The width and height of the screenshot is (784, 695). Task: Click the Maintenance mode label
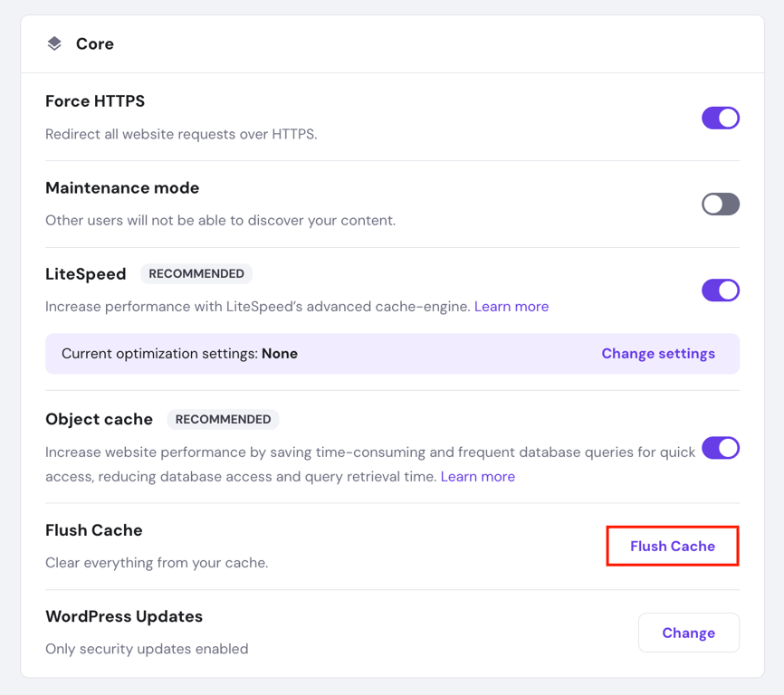pyautogui.click(x=122, y=187)
